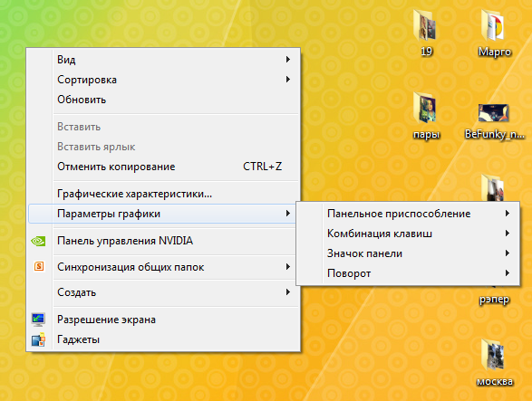
Task: Select the BeFunky_n... image file icon
Action: click(x=494, y=112)
